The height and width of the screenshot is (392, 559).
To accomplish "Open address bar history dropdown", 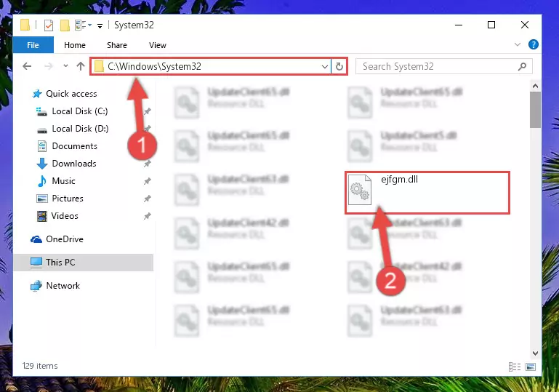I will pyautogui.click(x=325, y=67).
